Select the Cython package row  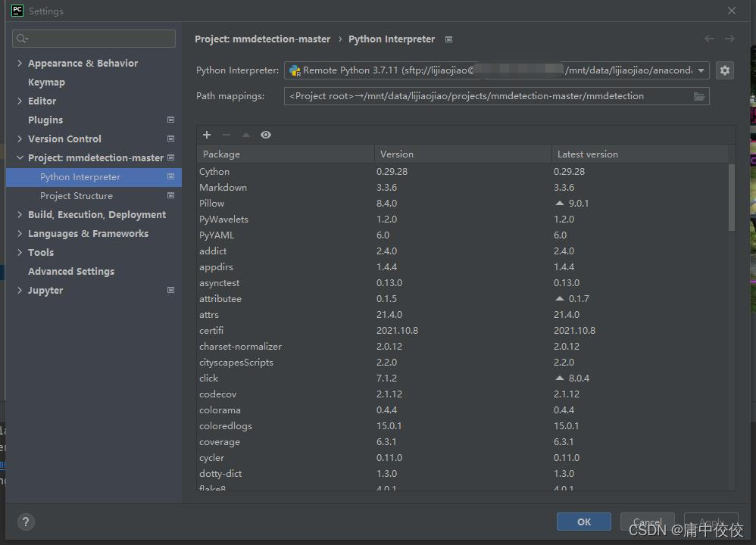point(463,172)
